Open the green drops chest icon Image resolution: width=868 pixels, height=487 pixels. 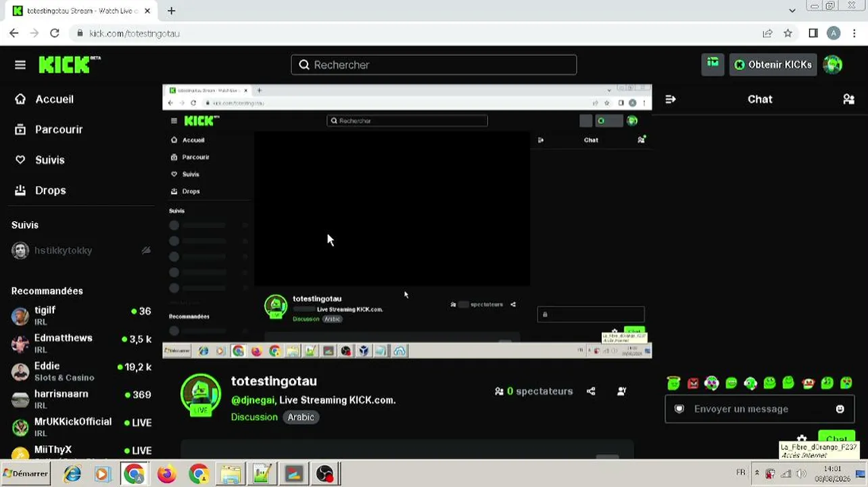click(713, 64)
